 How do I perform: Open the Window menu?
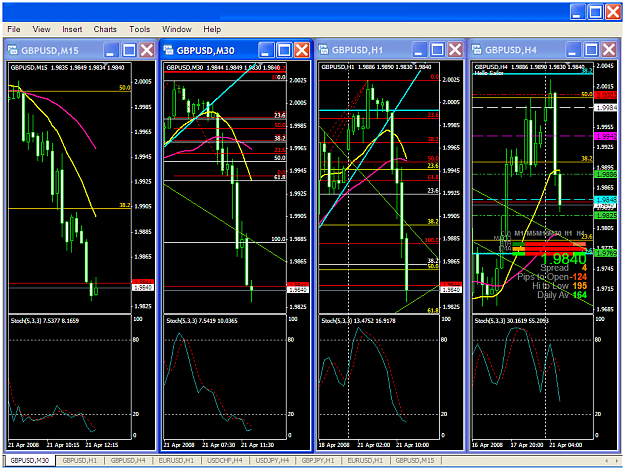pyautogui.click(x=177, y=29)
